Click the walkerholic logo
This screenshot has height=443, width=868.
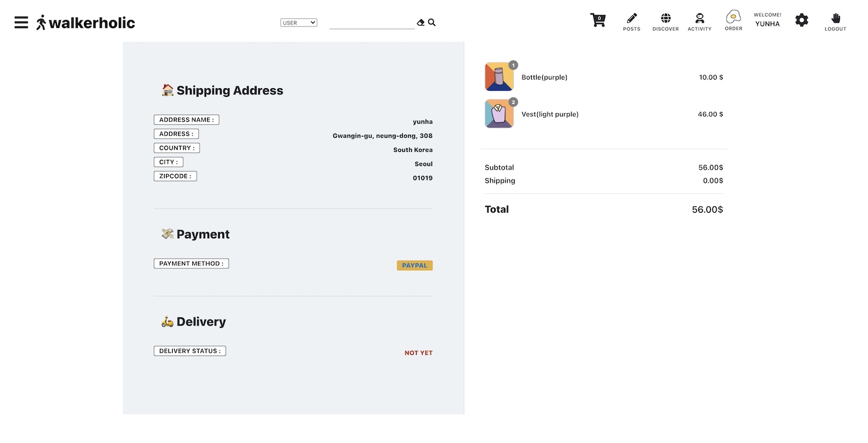85,23
